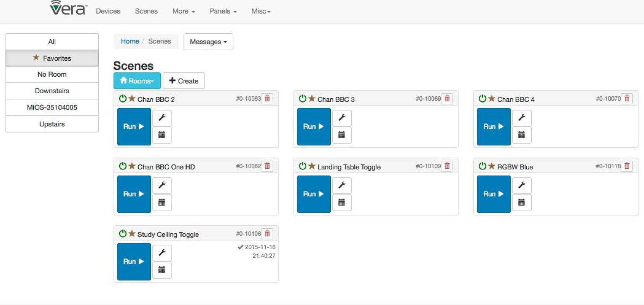This screenshot has width=644, height=305.
Task: Expand the Messages dropdown
Action: click(208, 42)
